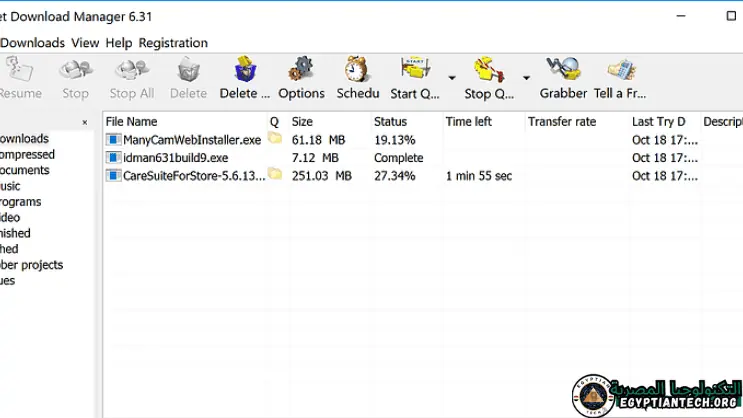
Task: Click the Tell a Friend icon
Action: coord(621,70)
